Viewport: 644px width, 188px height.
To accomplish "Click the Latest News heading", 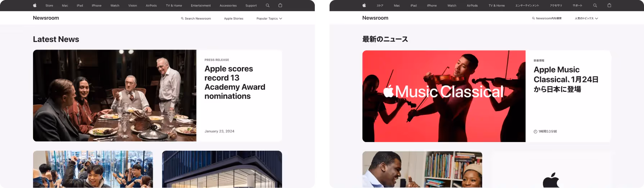I will (56, 39).
